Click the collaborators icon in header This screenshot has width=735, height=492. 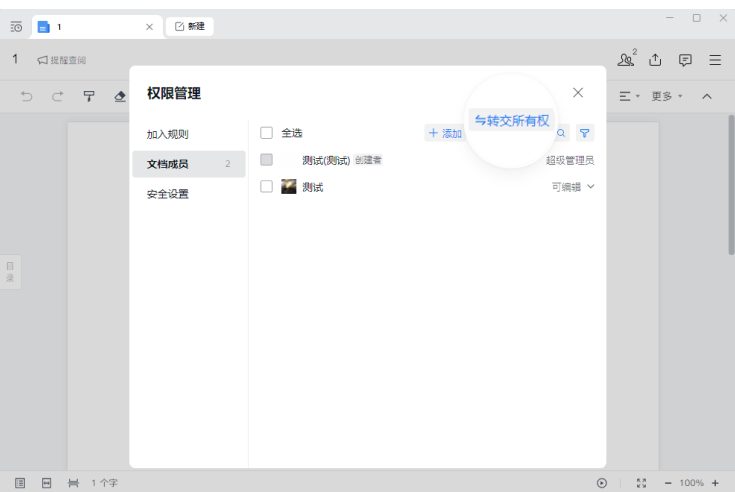(627, 60)
